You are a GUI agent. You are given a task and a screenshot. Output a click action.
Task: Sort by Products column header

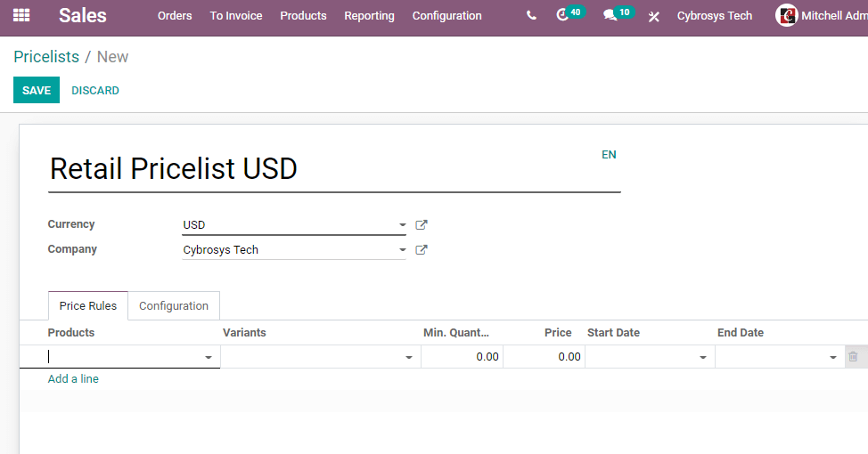pos(71,332)
